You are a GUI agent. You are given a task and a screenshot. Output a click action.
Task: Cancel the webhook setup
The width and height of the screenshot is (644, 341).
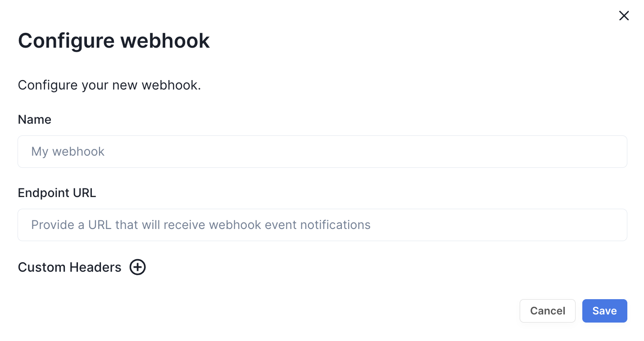pos(547,311)
